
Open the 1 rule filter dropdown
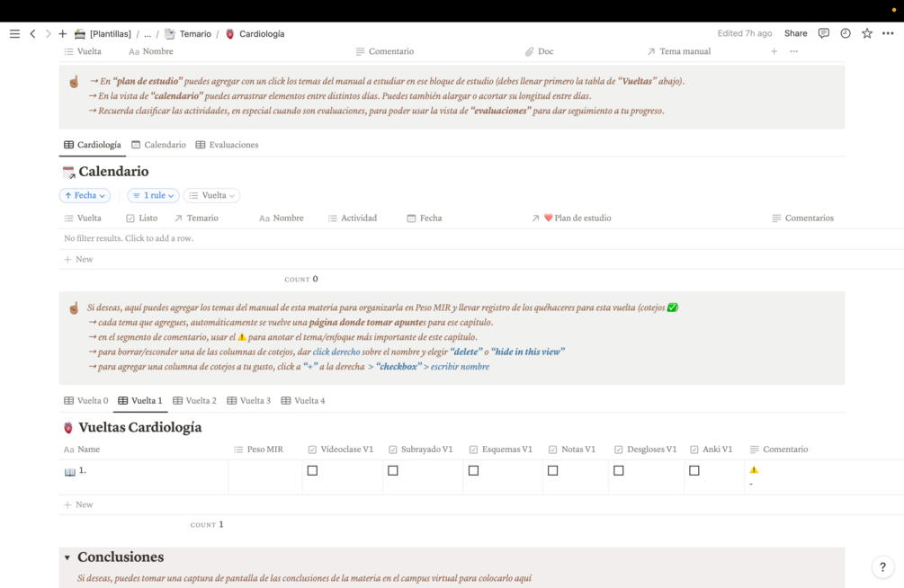tap(153, 195)
